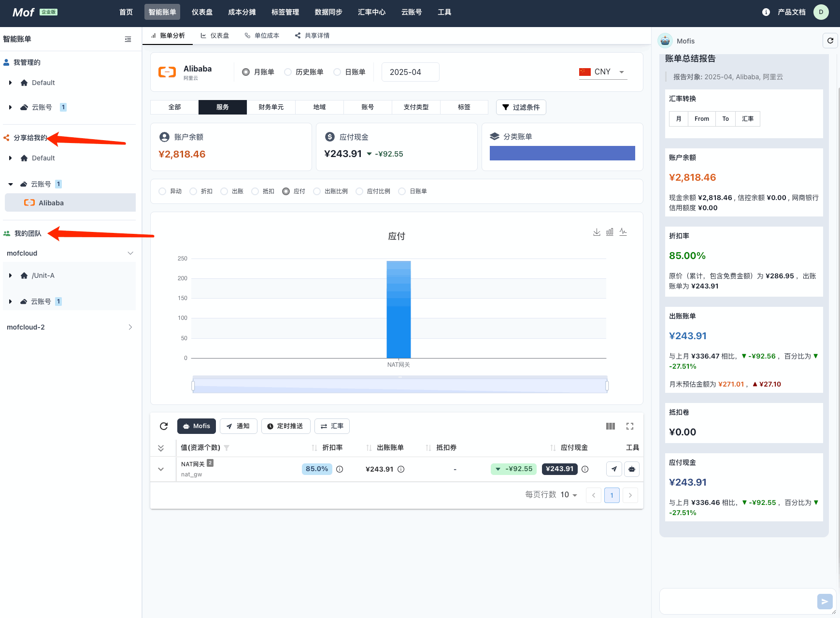Select the 地域 dimension tab
This screenshot has height=618, width=840.
tap(319, 107)
